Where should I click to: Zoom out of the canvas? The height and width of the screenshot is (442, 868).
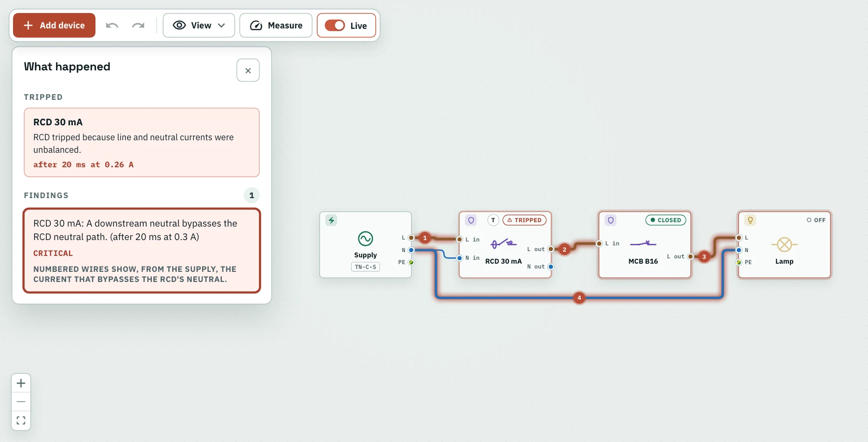pos(21,402)
